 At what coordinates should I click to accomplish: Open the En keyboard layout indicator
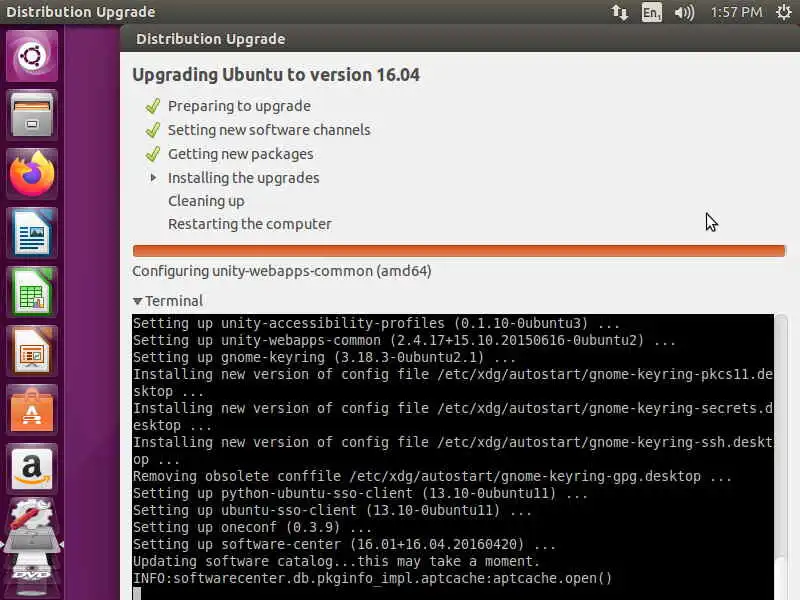pos(652,12)
